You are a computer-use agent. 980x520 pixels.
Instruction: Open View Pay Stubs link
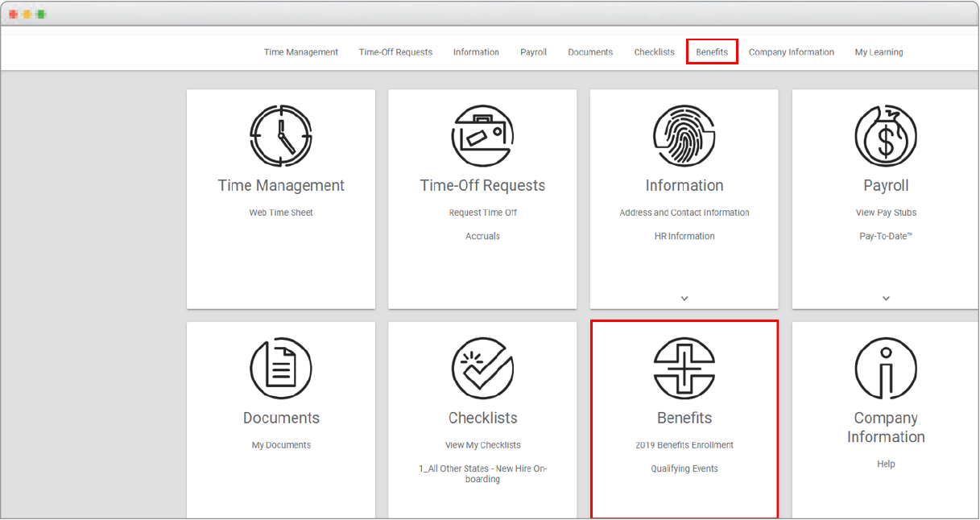[886, 213]
